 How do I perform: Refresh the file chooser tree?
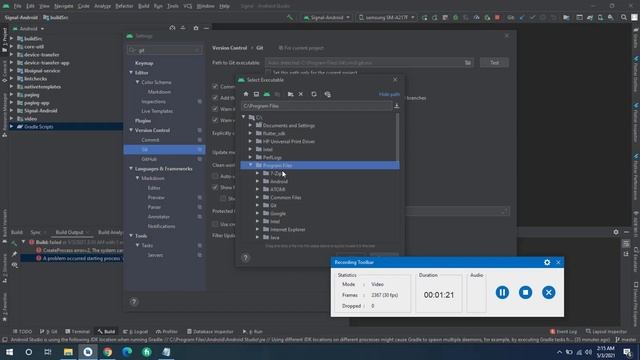[x=314, y=94]
